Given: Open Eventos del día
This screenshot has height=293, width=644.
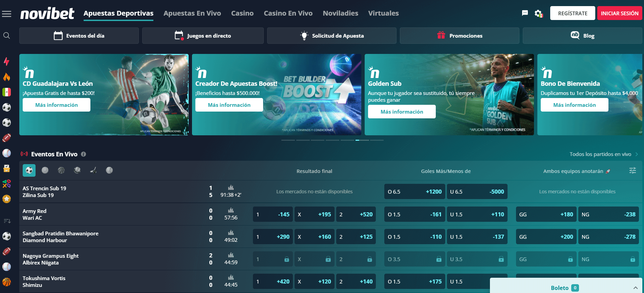Looking at the screenshot, I should (79, 36).
